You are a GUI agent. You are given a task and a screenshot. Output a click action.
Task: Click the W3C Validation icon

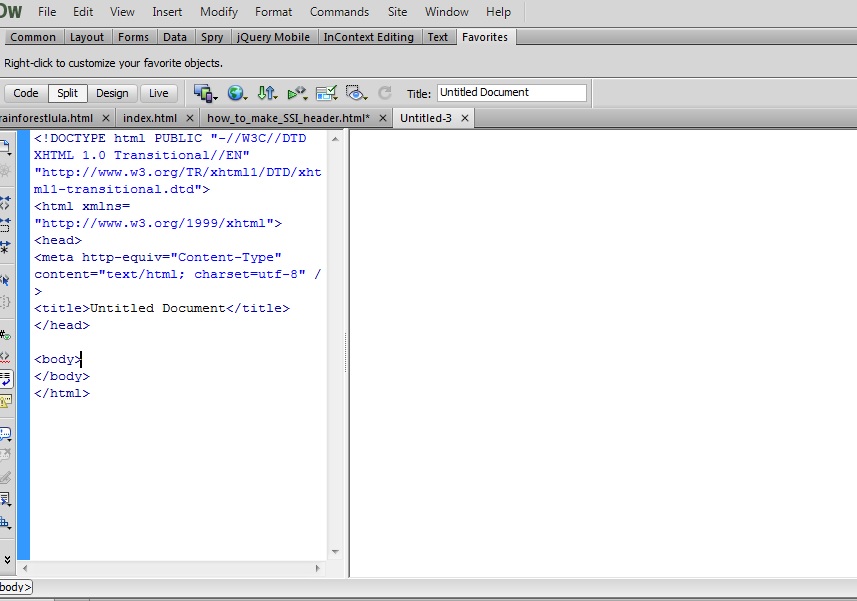point(297,93)
